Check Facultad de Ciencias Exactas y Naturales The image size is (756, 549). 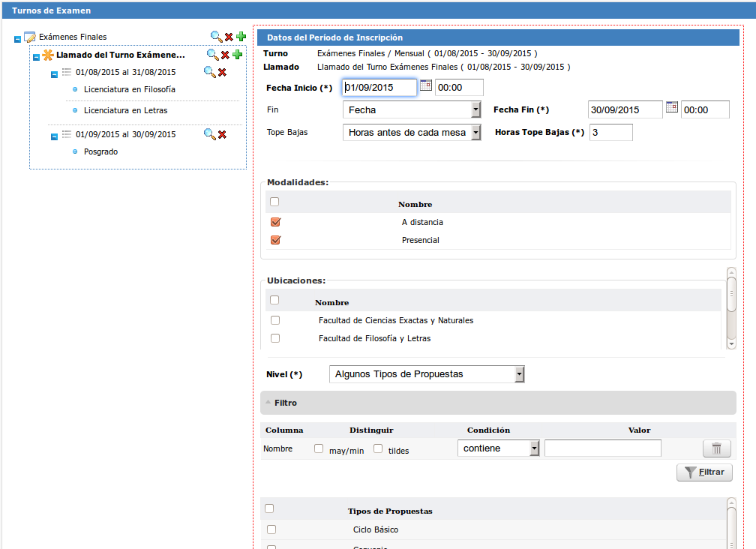275,320
